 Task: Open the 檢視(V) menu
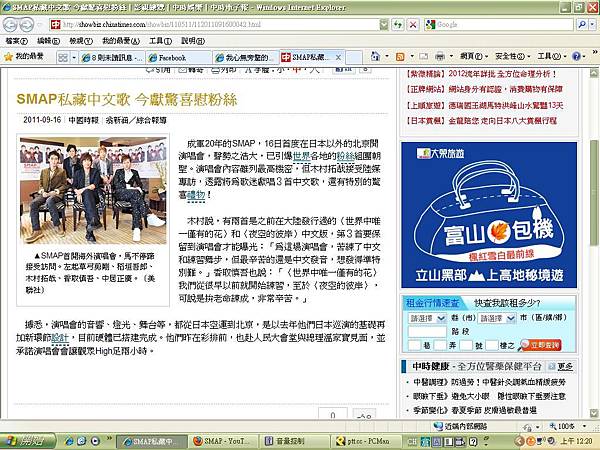81,41
